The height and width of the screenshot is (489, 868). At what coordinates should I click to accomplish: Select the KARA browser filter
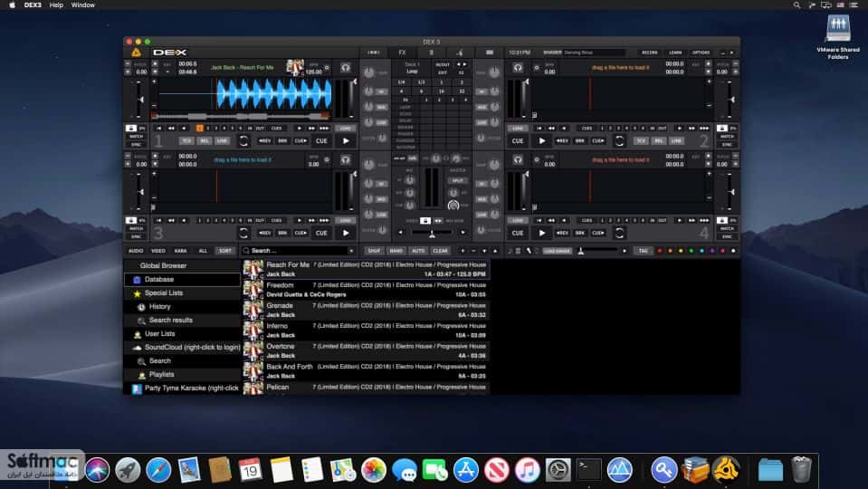pos(180,251)
